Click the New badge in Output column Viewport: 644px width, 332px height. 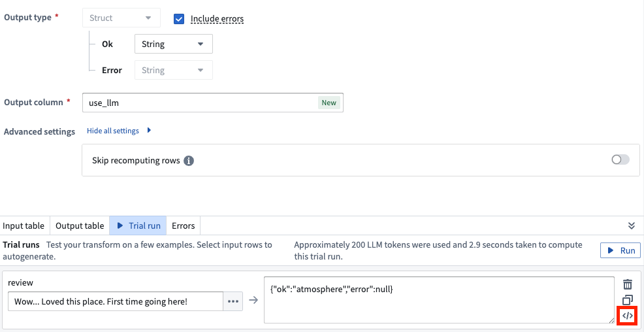pos(329,103)
